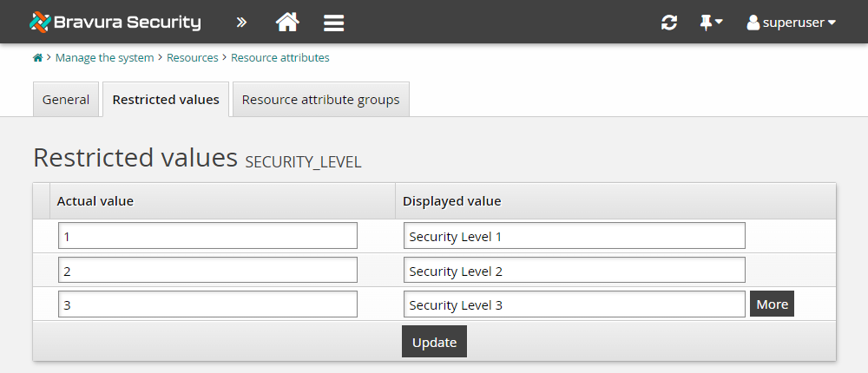Focus the Security Level 1 displayed value field
This screenshot has width=868, height=373.
[x=574, y=236]
